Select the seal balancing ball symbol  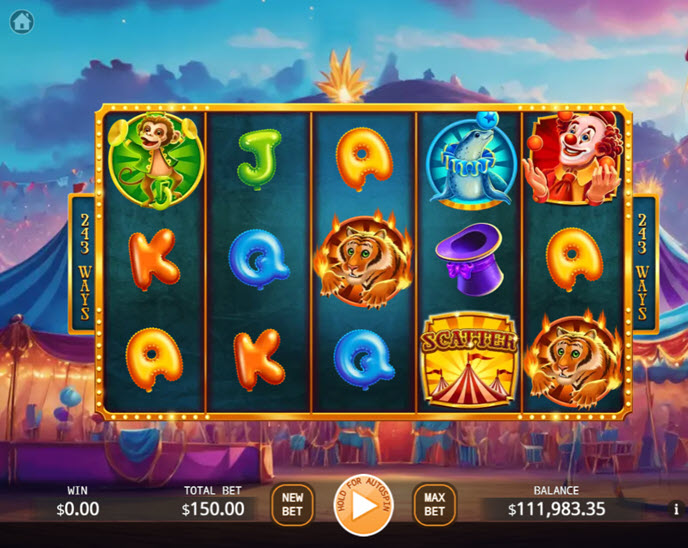coord(471,161)
